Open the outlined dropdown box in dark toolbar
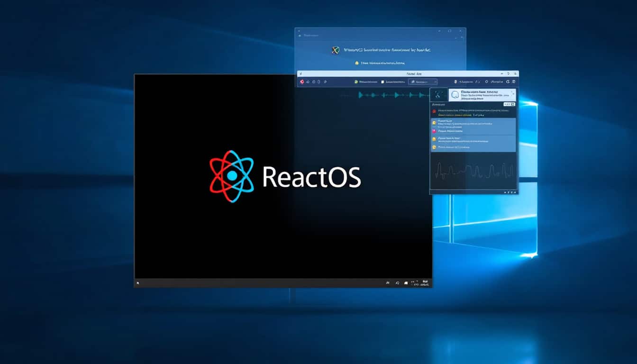This screenshot has height=364, width=637. point(423,82)
